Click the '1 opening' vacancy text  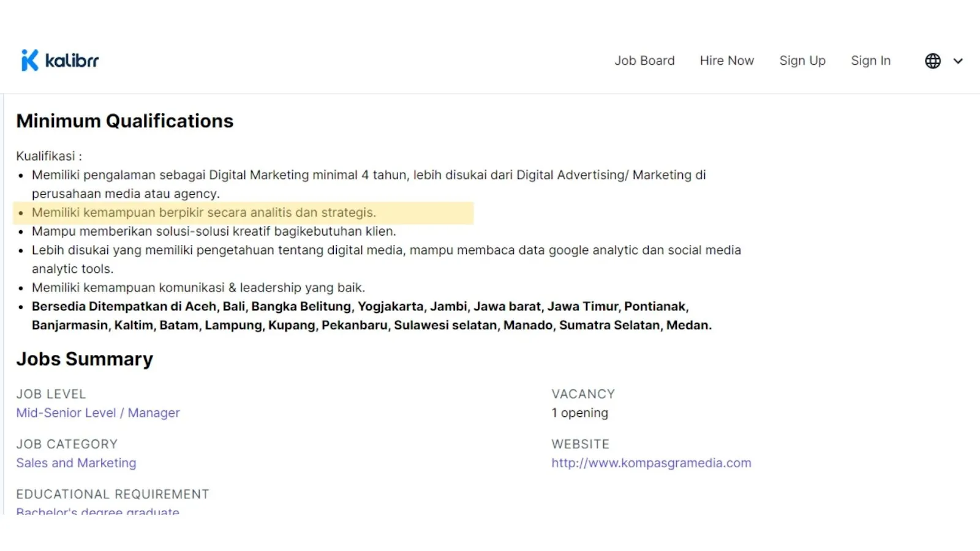click(579, 413)
